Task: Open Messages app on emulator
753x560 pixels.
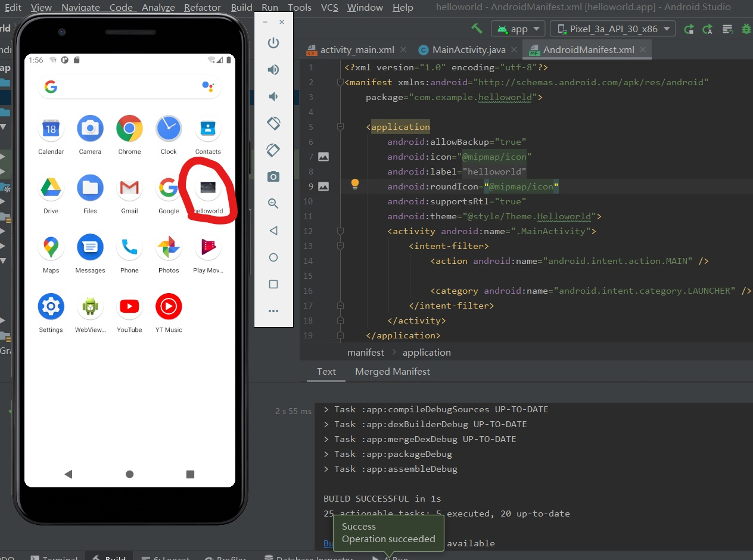Action: click(90, 247)
